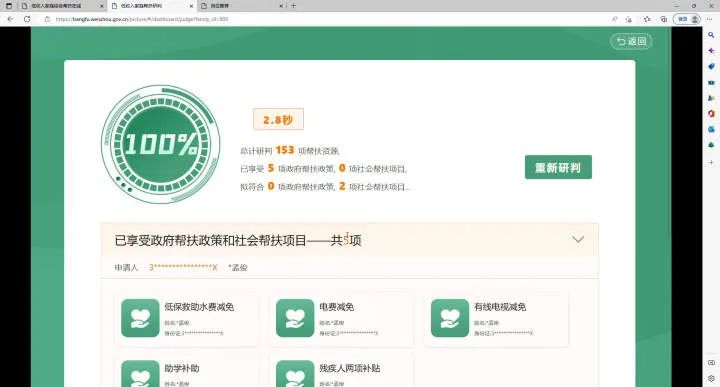Screen dimensions: 720x387
Task: Open Edge sidebar Outlook icon
Action: (711, 129)
